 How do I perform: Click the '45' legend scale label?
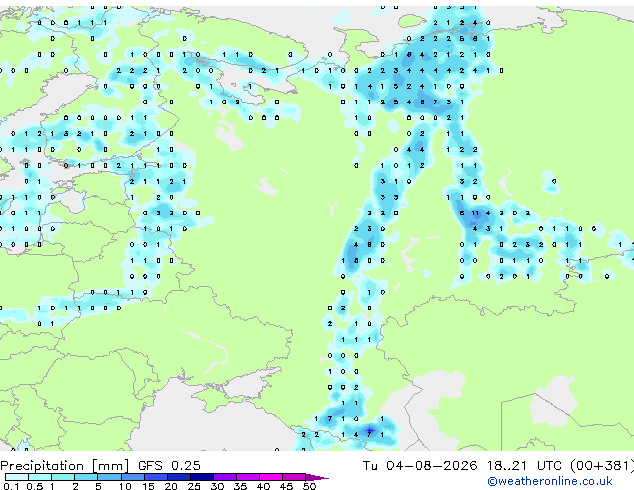[286, 486]
